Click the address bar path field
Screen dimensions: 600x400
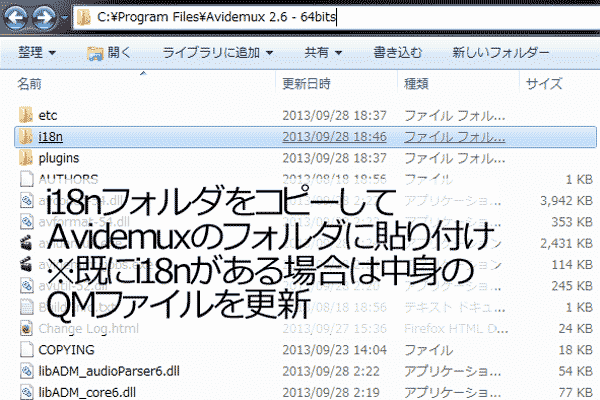(337, 17)
